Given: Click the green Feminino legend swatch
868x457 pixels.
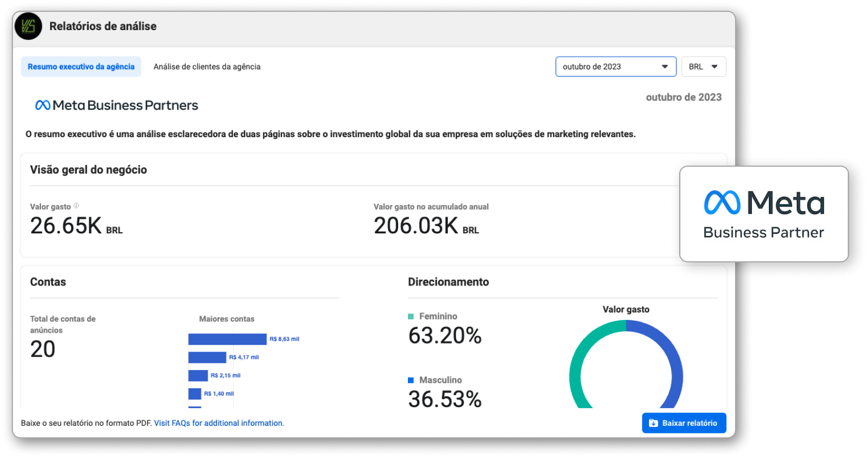Looking at the screenshot, I should pyautogui.click(x=411, y=317).
